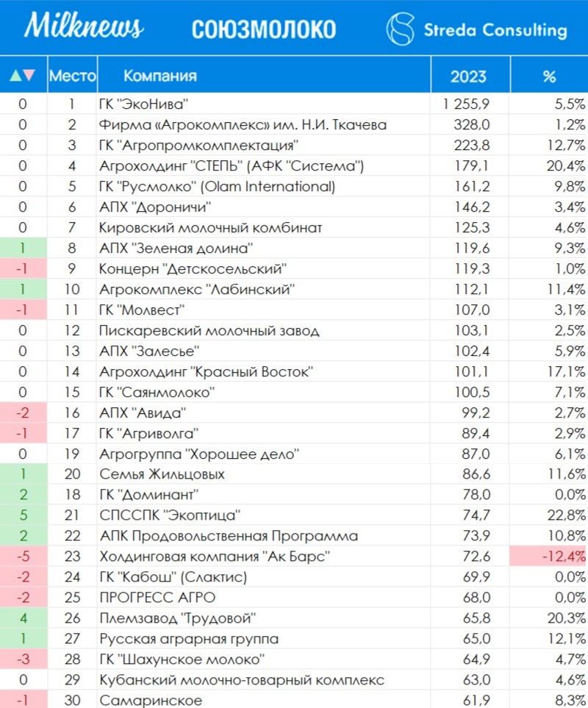Click Агрохолдинг "СТЕПЬ" (АФК "Система")
The height and width of the screenshot is (708, 588).
click(232, 165)
